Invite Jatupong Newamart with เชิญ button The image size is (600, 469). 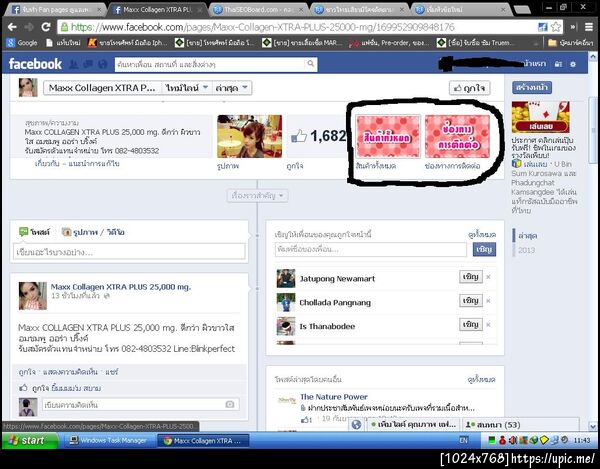[x=471, y=277]
